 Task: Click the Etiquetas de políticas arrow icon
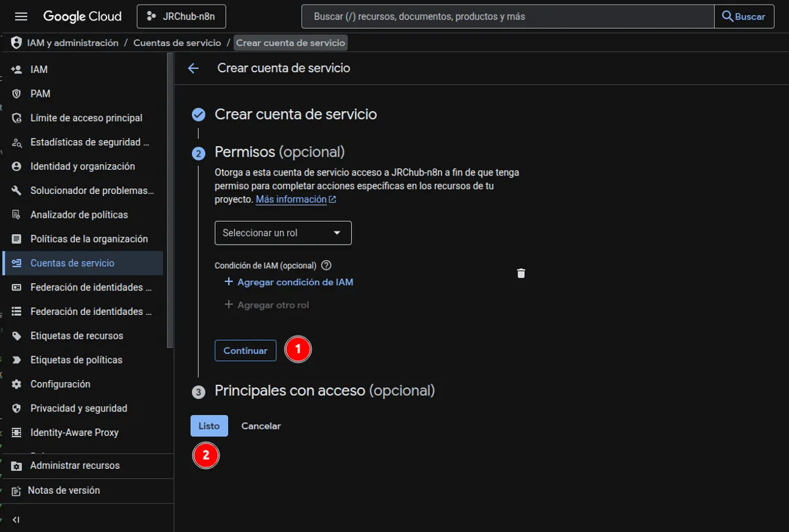(x=17, y=360)
